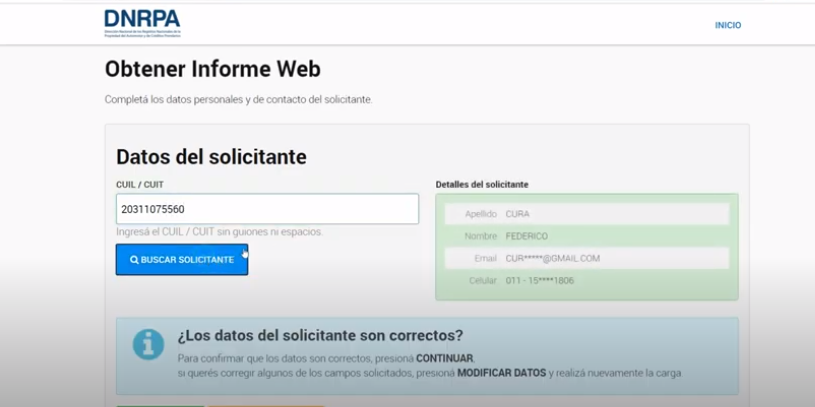815x407 pixels.
Task: Click the magnifier icon on Buscar Solicitante
Action: (x=134, y=260)
